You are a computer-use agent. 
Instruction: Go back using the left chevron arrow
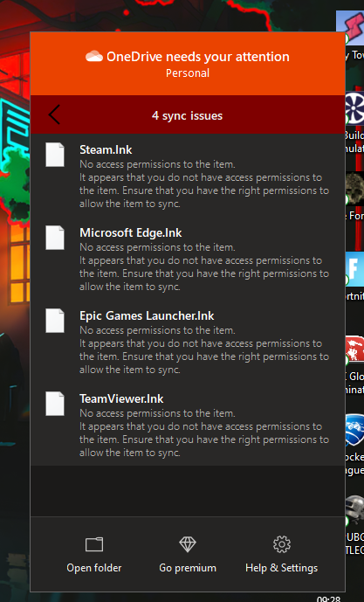[x=54, y=114]
